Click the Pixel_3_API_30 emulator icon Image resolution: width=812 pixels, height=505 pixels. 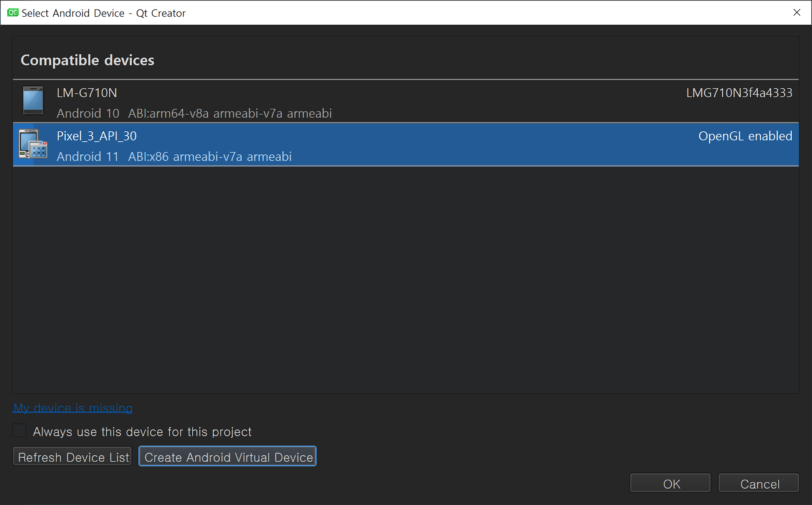tap(33, 144)
